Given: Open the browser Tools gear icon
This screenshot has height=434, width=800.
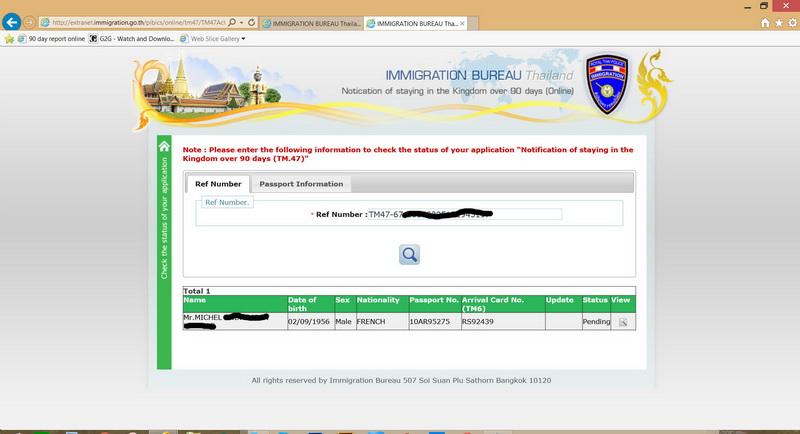Looking at the screenshot, I should click(x=791, y=22).
